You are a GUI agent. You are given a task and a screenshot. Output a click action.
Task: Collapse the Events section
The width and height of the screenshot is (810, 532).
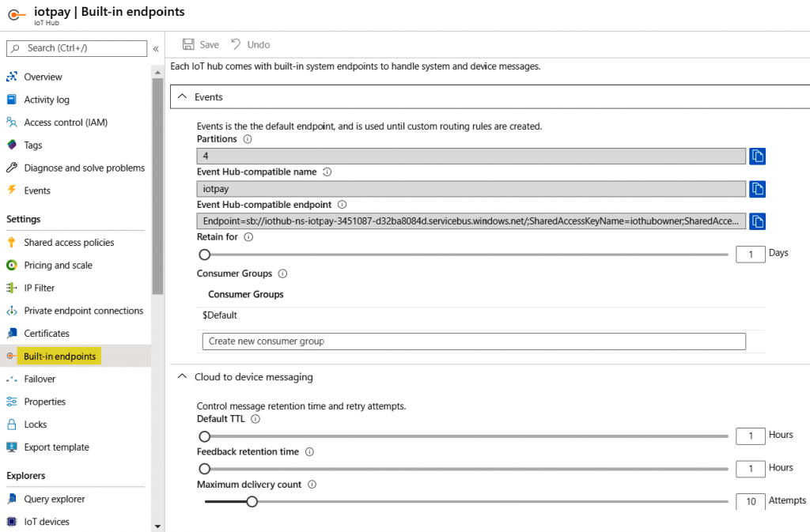pyautogui.click(x=182, y=97)
